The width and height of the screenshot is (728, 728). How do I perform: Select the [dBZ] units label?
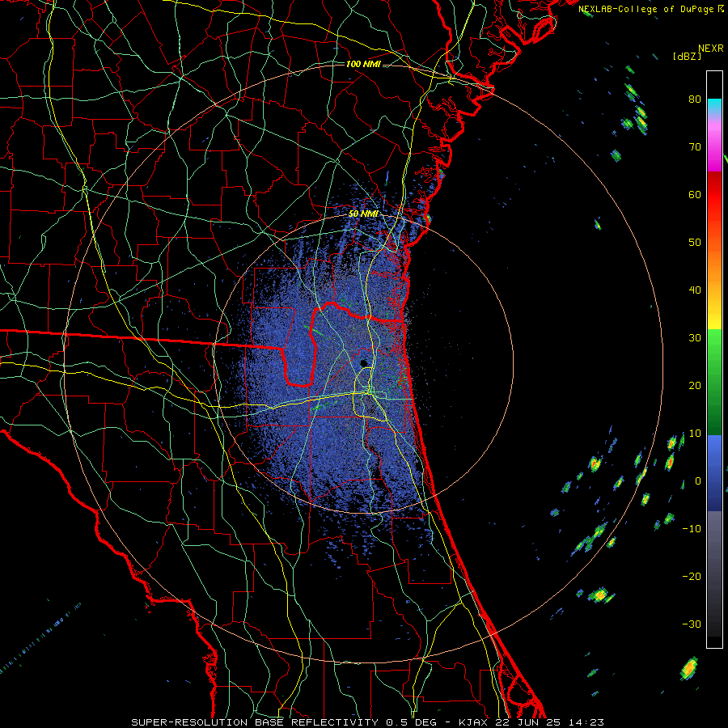687,56
